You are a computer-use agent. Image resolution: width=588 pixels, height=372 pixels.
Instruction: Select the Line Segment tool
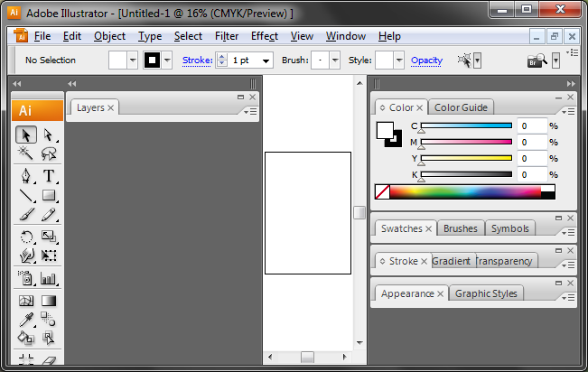tap(26, 195)
